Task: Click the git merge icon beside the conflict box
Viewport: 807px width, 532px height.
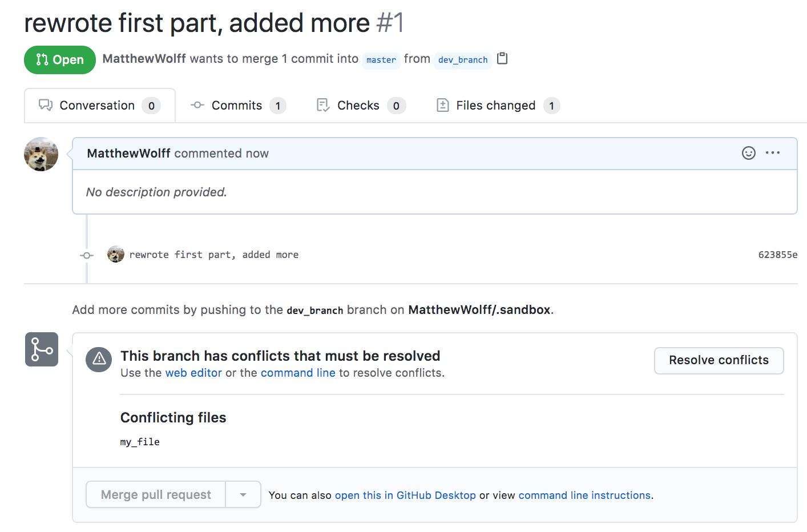Action: pos(41,349)
